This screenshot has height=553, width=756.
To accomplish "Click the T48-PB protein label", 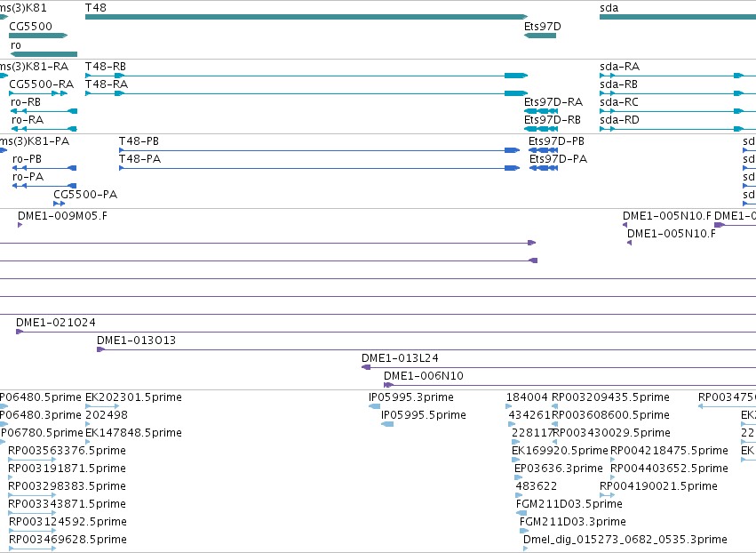I will [139, 140].
